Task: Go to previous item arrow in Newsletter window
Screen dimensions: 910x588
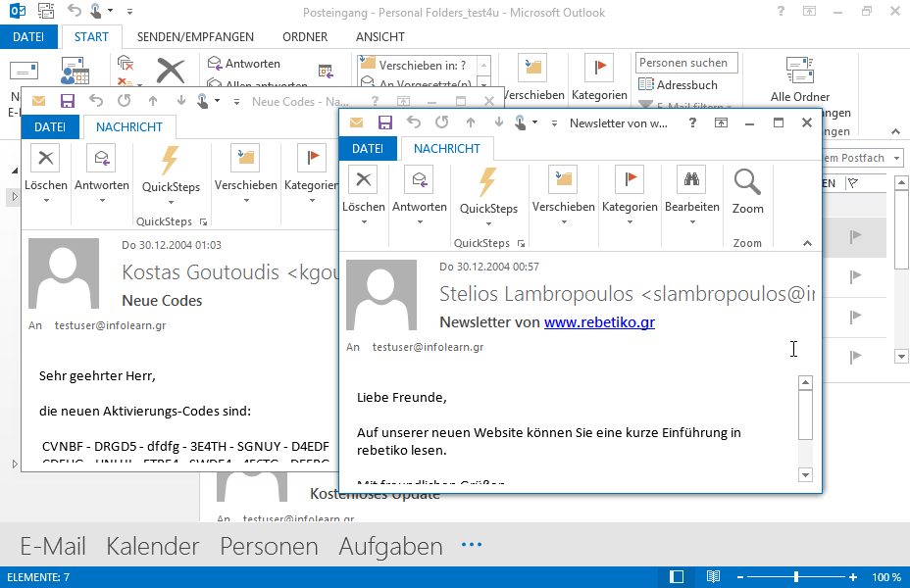Action: coord(471,122)
